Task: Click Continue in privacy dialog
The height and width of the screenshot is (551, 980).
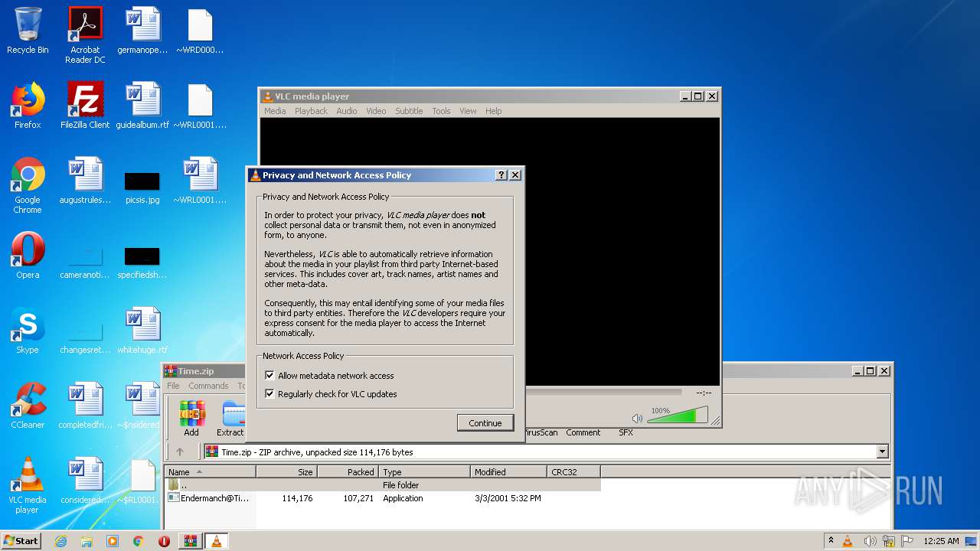Action: point(485,423)
